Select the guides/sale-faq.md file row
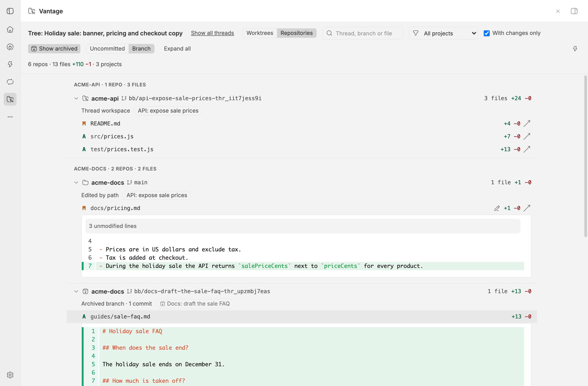Viewport: 588px width, 386px height. pos(302,317)
